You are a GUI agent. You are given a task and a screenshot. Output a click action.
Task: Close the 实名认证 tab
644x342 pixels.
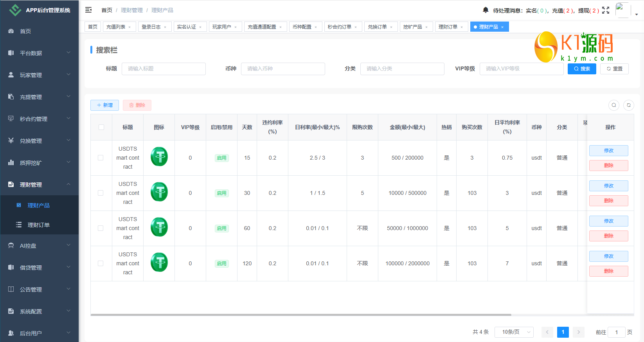200,27
